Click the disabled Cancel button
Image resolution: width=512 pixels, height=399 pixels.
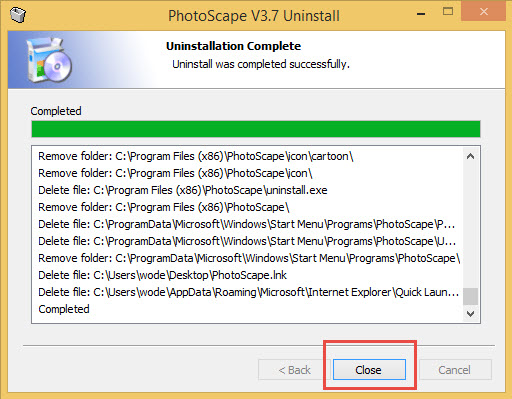pyautogui.click(x=455, y=369)
